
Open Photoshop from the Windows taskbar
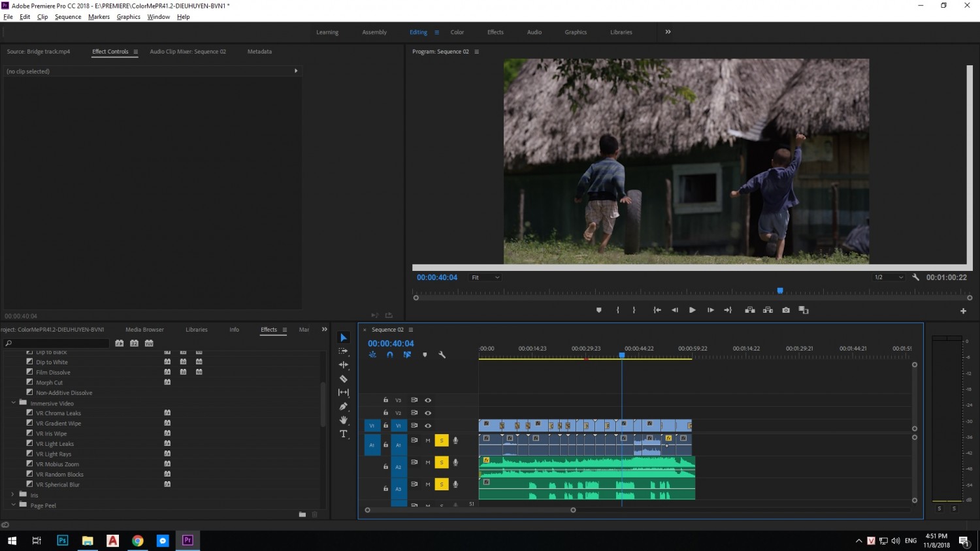click(63, 540)
